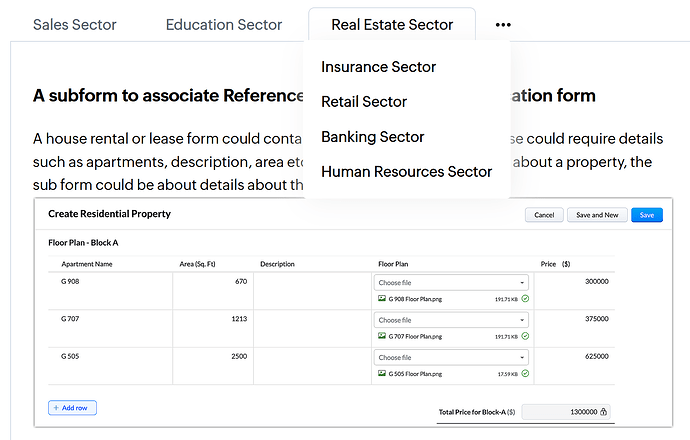This screenshot has width=690, height=440.
Task: Click green checkmark for G 908 upload
Action: point(525,299)
